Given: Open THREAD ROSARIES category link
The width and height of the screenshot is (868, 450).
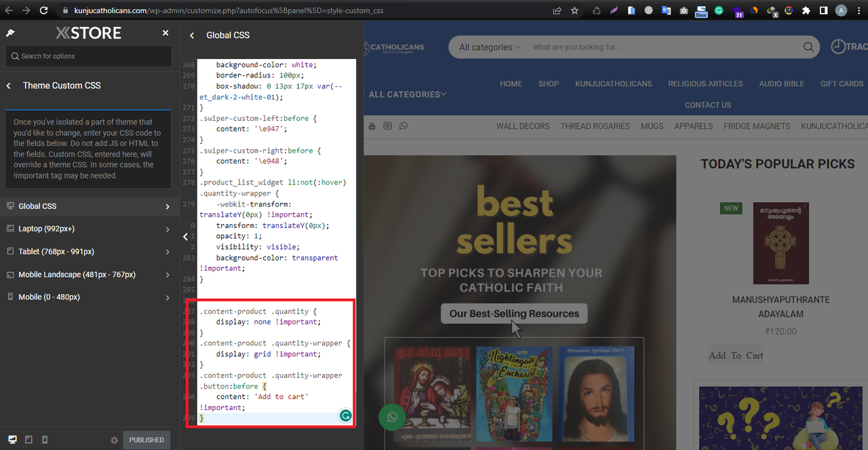Looking at the screenshot, I should coord(595,126).
